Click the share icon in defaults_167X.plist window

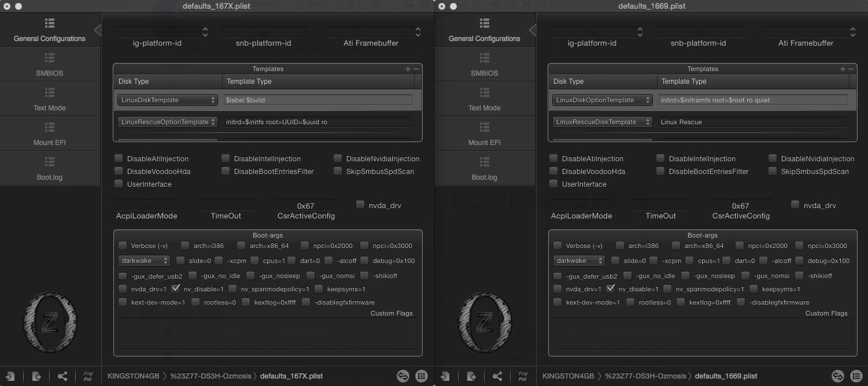click(62, 376)
